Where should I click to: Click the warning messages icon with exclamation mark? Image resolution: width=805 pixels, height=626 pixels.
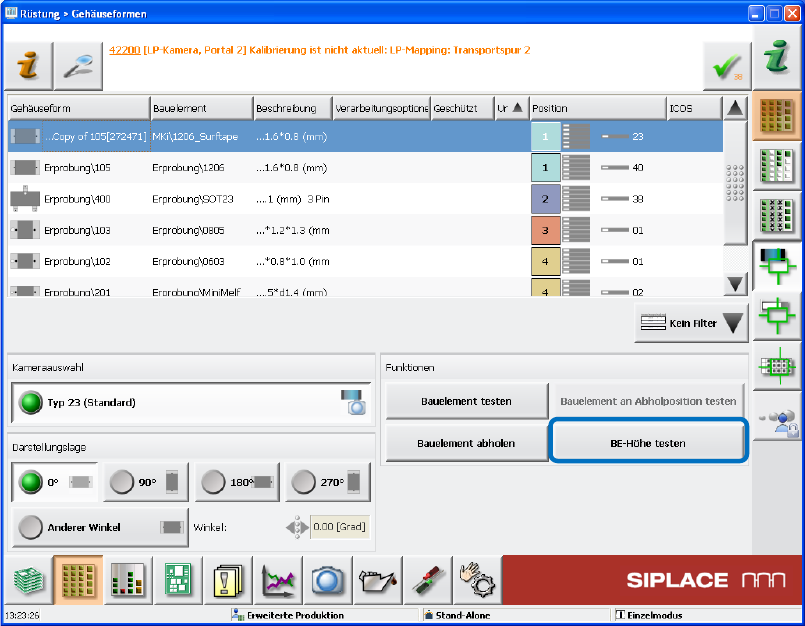[225, 580]
